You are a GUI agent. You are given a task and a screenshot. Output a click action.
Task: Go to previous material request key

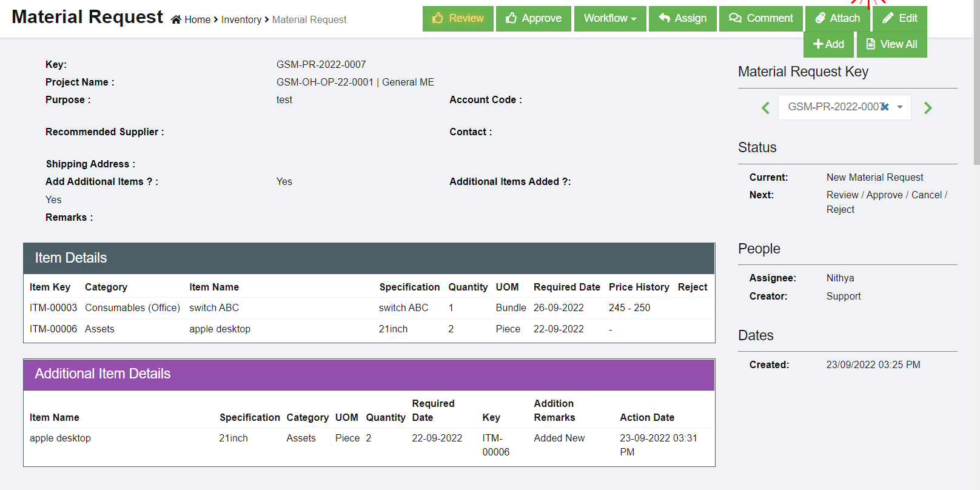(x=765, y=108)
